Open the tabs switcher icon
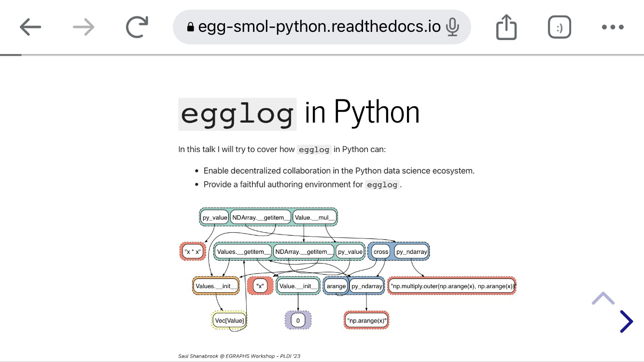The width and height of the screenshot is (644, 362). [x=560, y=28]
